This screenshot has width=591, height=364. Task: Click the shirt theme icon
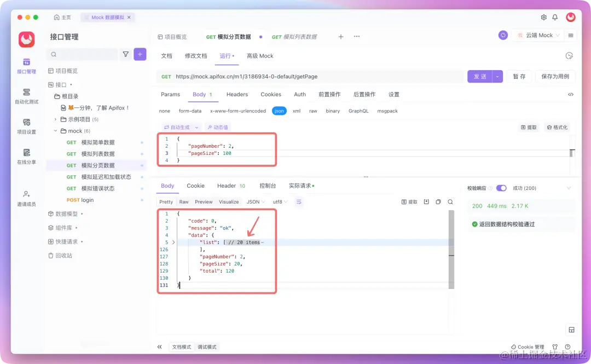[x=555, y=346]
